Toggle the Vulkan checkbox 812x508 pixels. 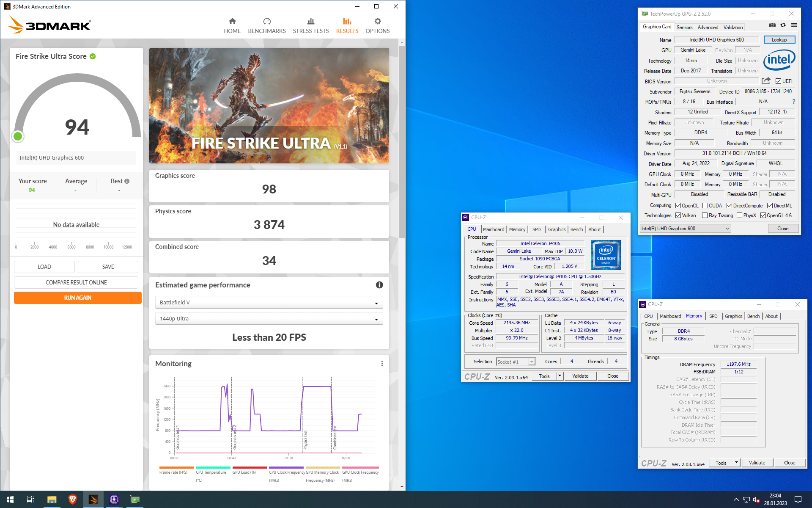pyautogui.click(x=678, y=215)
